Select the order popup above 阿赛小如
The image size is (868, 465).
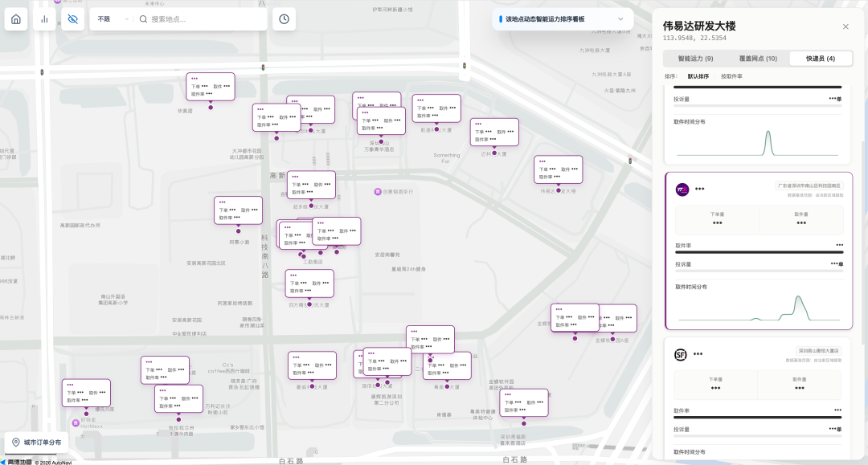click(238, 210)
